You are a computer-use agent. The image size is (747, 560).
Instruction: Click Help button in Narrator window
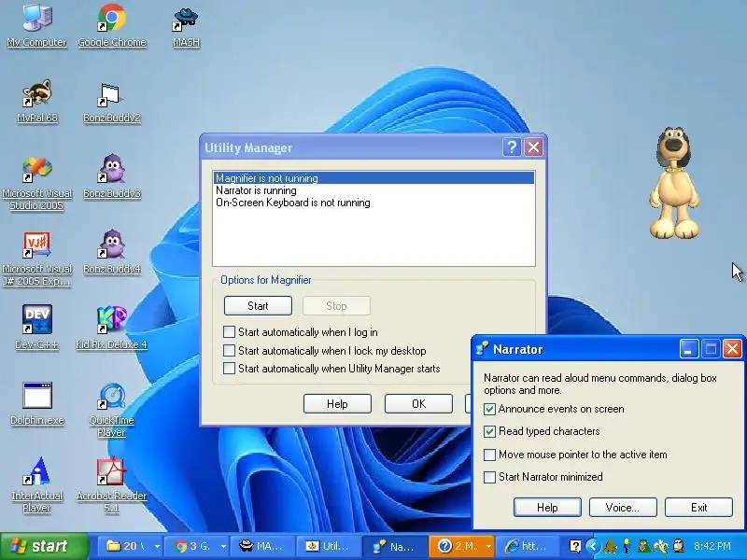click(x=547, y=507)
